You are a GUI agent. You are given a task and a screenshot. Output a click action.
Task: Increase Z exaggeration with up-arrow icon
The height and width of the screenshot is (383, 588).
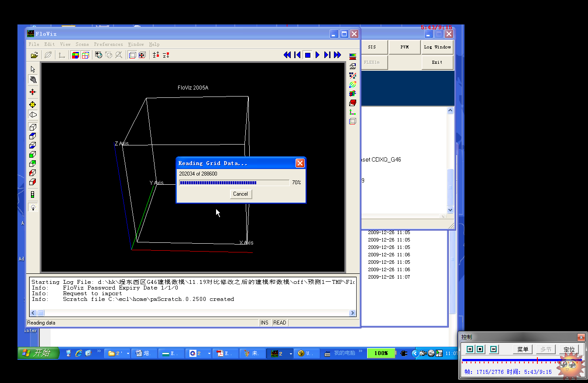click(x=156, y=55)
